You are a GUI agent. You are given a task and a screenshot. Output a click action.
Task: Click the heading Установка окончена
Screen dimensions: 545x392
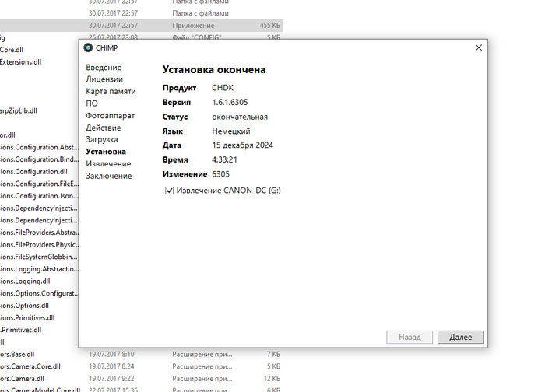(x=214, y=70)
